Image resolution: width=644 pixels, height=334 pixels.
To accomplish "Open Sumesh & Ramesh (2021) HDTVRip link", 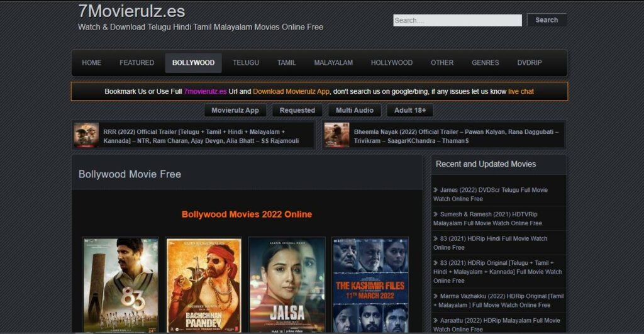I will [x=487, y=218].
